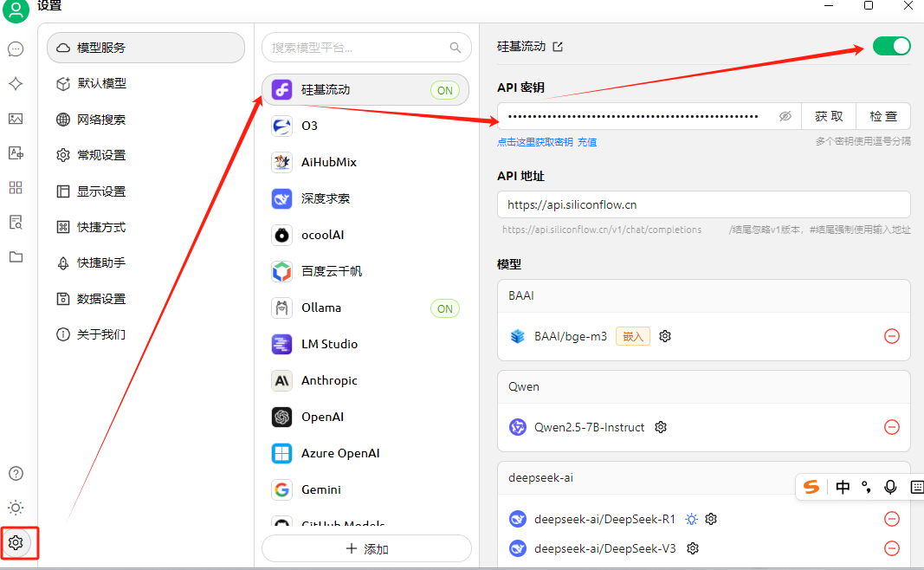
Task: Select 默认模型 settings section
Action: (145, 84)
